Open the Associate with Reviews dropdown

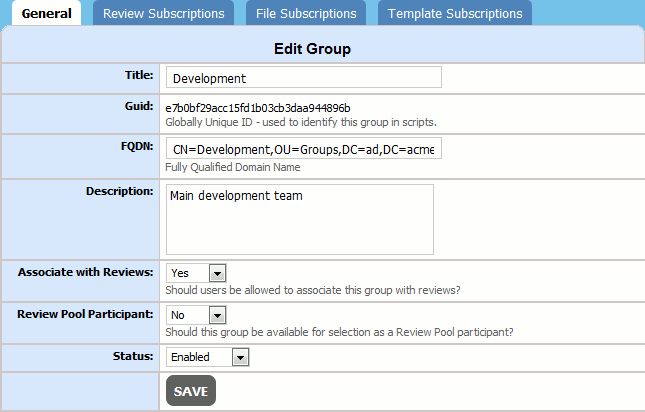[197, 273]
